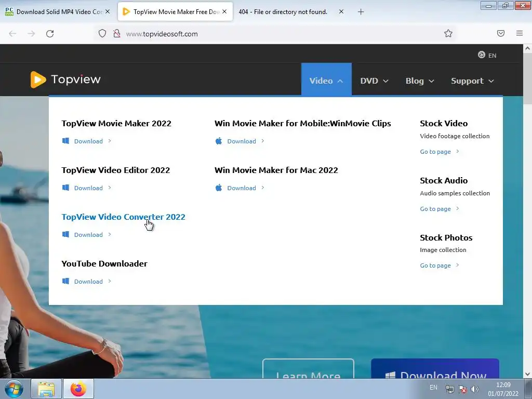Click the Windows icon under TopView Movie Maker 2022
The height and width of the screenshot is (399, 532).
pyautogui.click(x=66, y=141)
